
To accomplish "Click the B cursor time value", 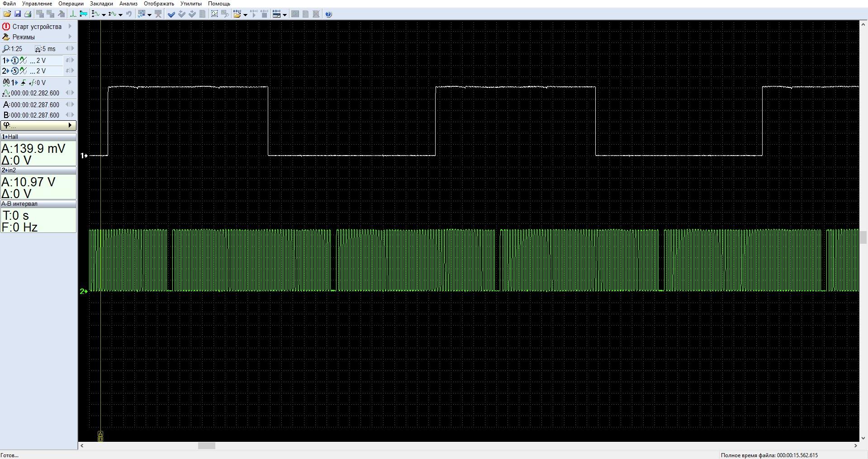I will (35, 115).
